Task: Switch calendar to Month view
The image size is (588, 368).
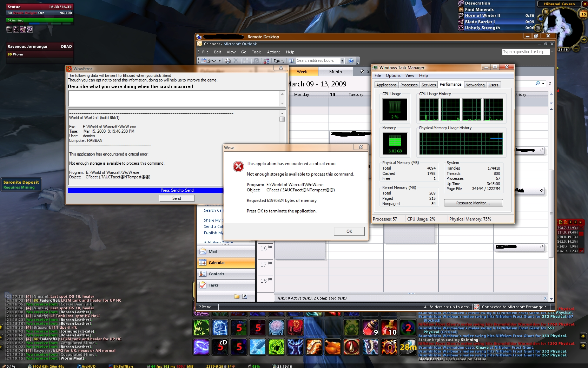Action: click(x=335, y=72)
